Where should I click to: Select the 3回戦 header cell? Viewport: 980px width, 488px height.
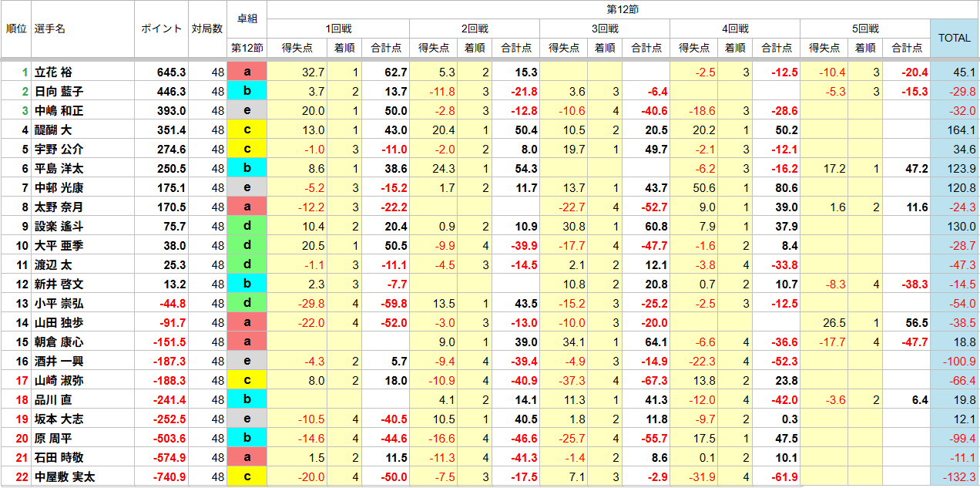(x=605, y=29)
